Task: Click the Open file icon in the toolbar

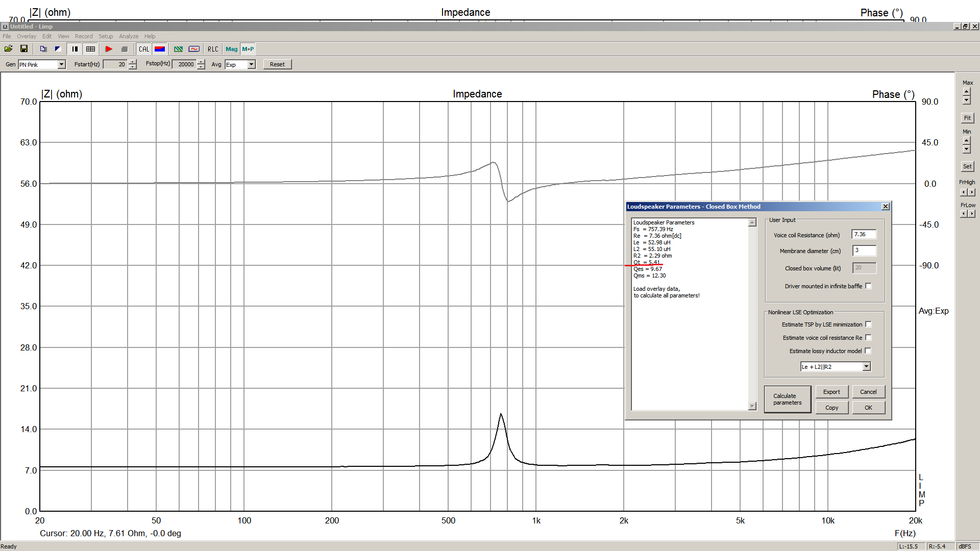Action: [x=9, y=49]
